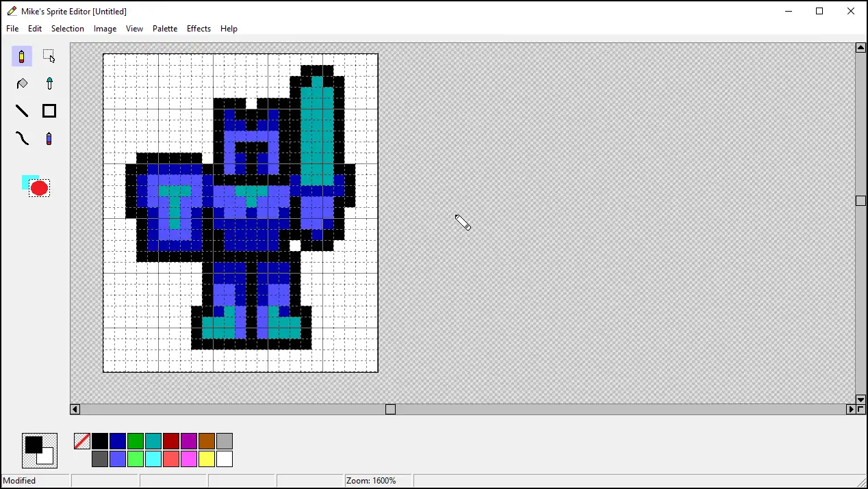Image resolution: width=868 pixels, height=489 pixels.
Task: Click the app pencil icon in title bar
Action: (12, 11)
